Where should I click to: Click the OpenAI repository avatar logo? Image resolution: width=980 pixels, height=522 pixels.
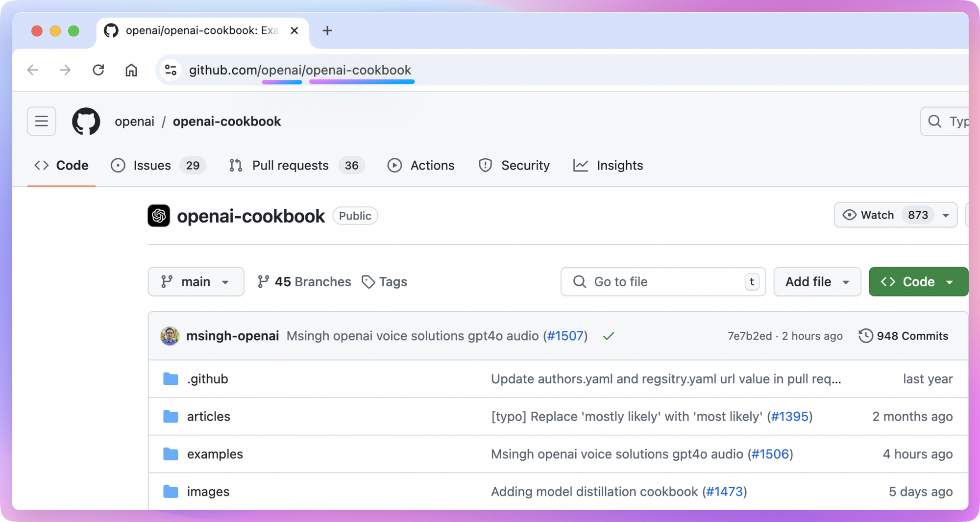pos(159,216)
